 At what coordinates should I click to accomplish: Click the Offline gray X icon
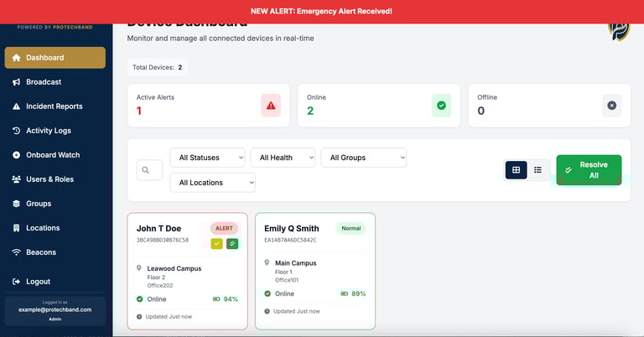pyautogui.click(x=611, y=106)
